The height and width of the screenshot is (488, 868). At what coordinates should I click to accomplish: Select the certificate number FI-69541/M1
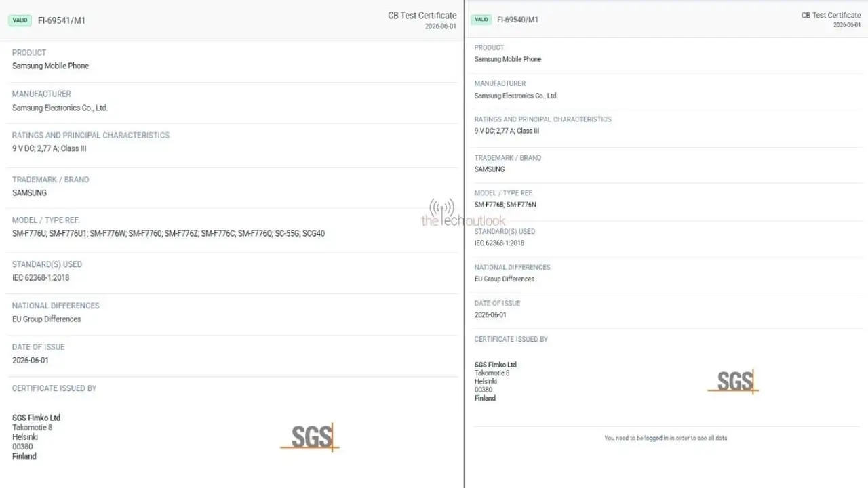point(62,20)
